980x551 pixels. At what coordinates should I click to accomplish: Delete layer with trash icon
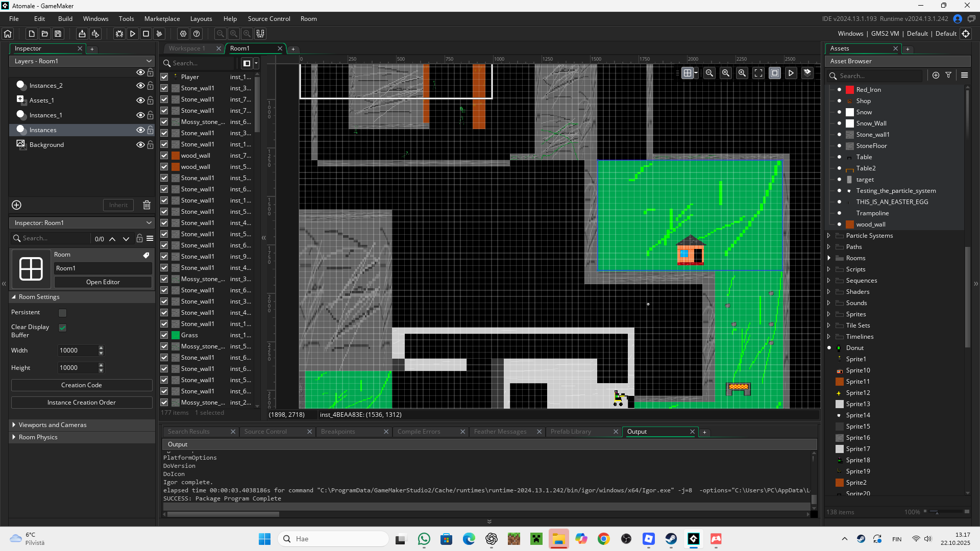tap(146, 205)
